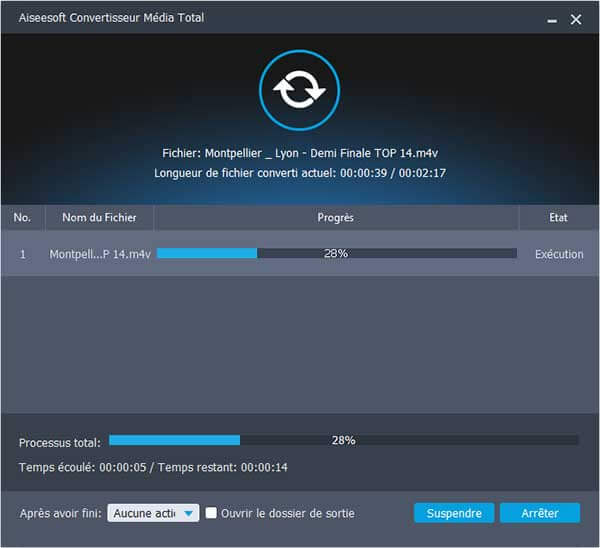Click the No. column header

22,218
